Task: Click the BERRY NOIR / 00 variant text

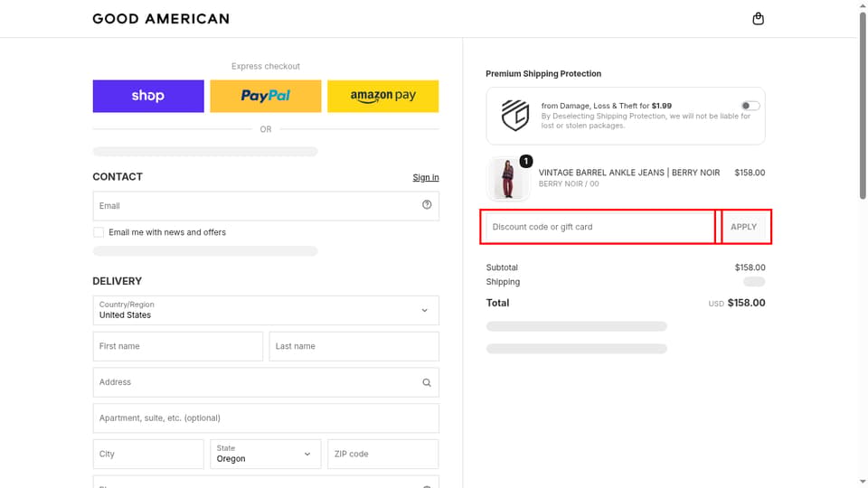Action: [x=569, y=184]
